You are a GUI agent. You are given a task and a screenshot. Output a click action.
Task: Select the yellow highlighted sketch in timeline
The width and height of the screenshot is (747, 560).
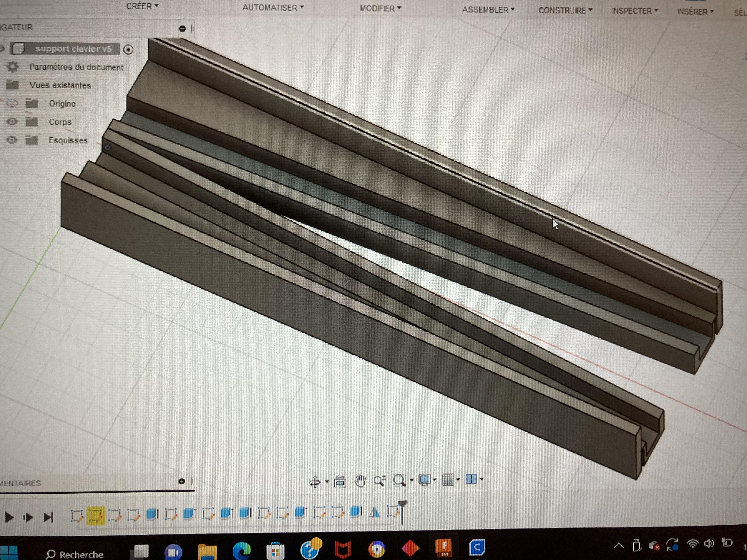point(96,516)
